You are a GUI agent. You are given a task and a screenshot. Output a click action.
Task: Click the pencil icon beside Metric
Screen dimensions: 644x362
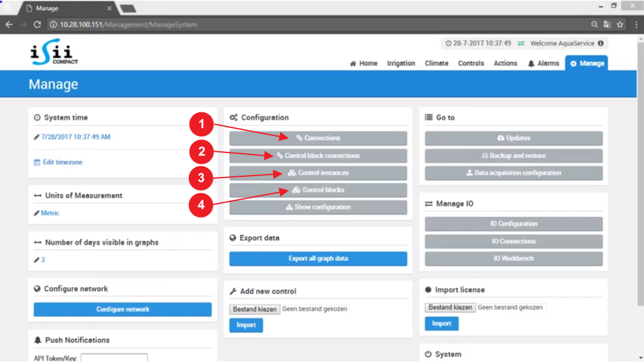pyautogui.click(x=36, y=213)
